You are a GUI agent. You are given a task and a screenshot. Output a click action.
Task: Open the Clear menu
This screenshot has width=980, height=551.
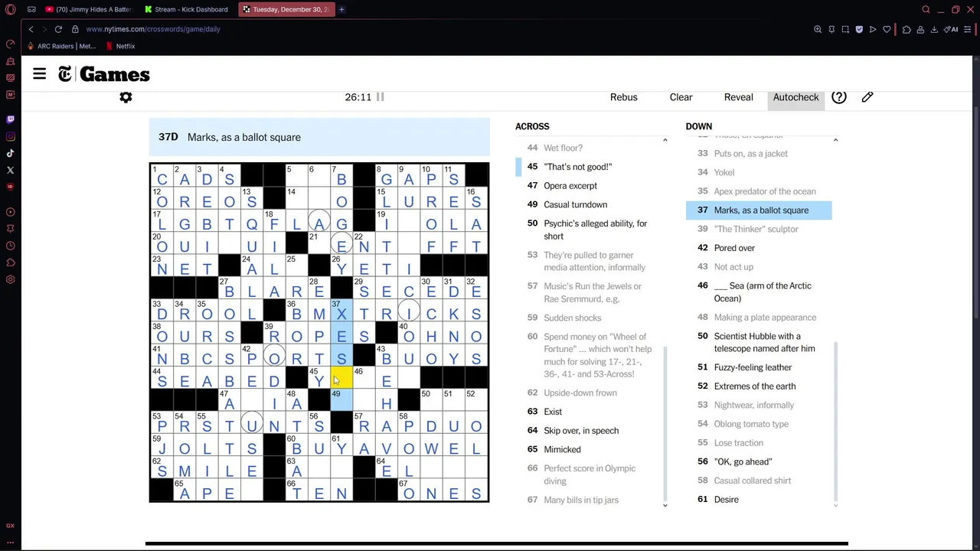point(681,97)
